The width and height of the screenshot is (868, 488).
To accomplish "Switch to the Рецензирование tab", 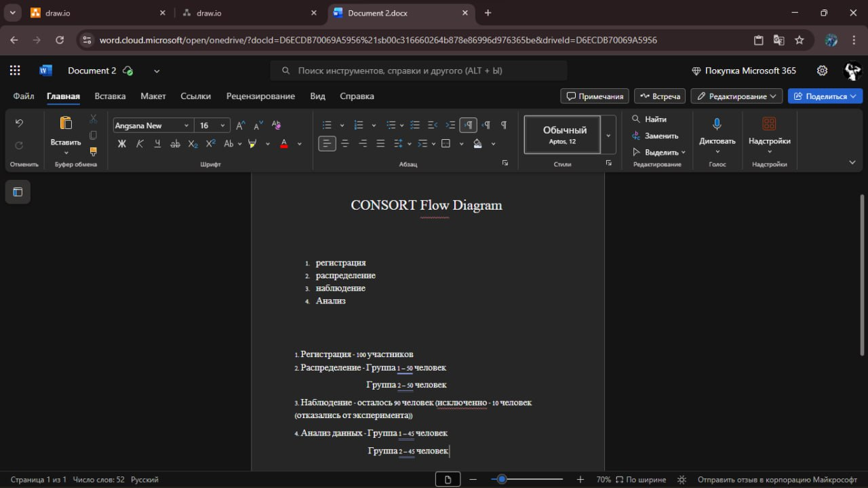I will pos(260,96).
